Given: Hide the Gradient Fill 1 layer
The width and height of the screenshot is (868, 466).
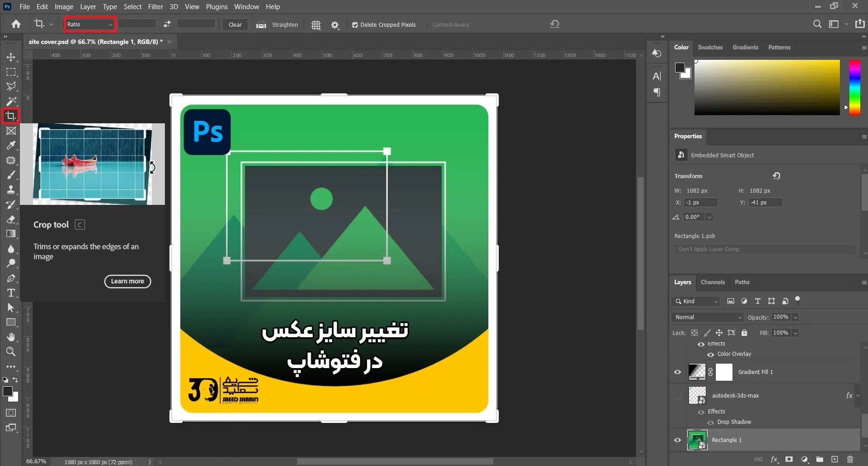Looking at the screenshot, I should (x=678, y=372).
